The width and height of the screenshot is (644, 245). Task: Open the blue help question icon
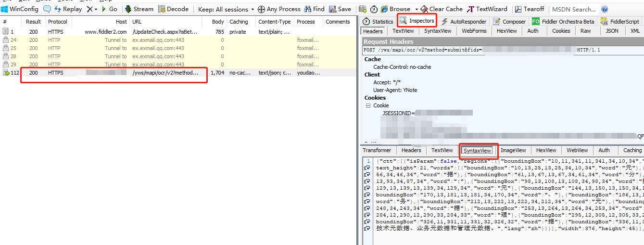(605, 9)
